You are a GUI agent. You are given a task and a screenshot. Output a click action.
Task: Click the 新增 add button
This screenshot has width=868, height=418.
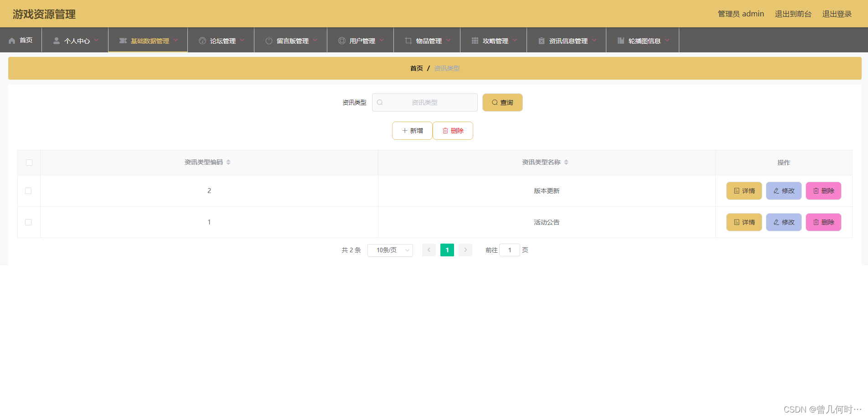[x=412, y=131]
